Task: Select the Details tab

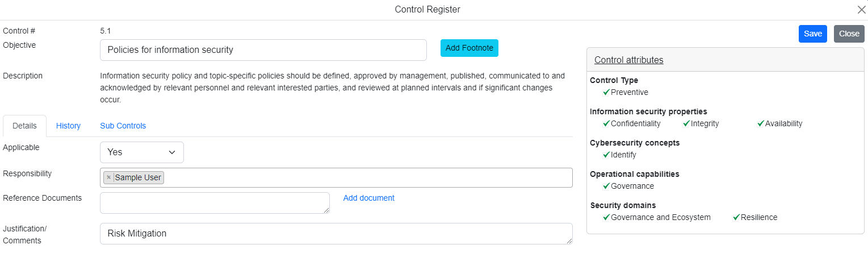Action: tap(24, 126)
